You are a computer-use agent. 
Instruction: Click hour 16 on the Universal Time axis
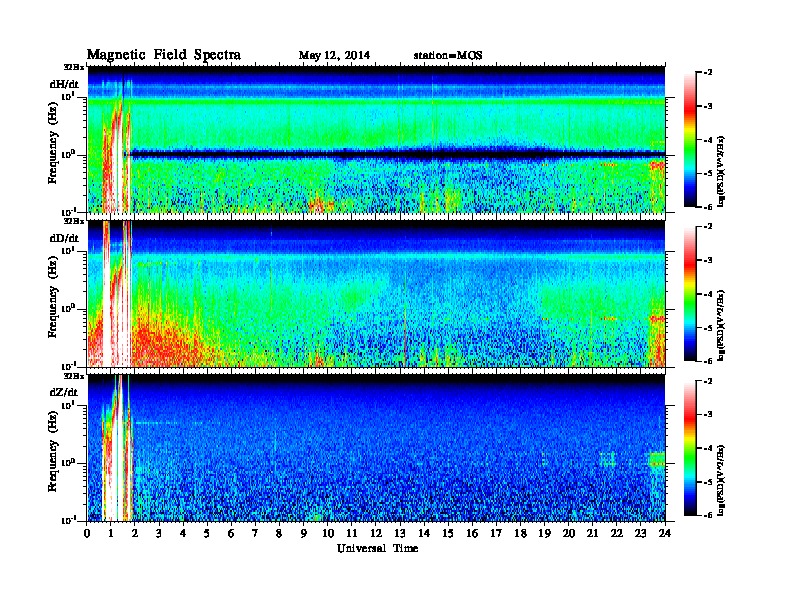coord(472,533)
